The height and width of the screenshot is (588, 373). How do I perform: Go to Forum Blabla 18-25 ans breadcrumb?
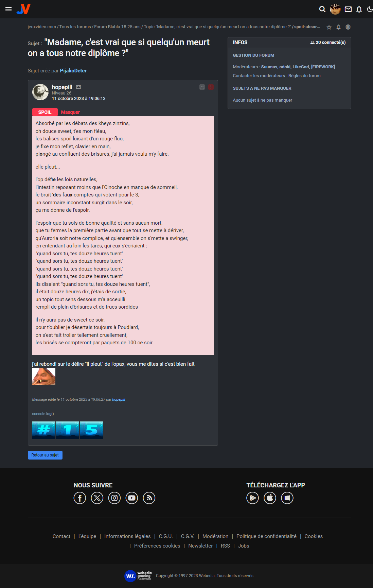click(117, 27)
